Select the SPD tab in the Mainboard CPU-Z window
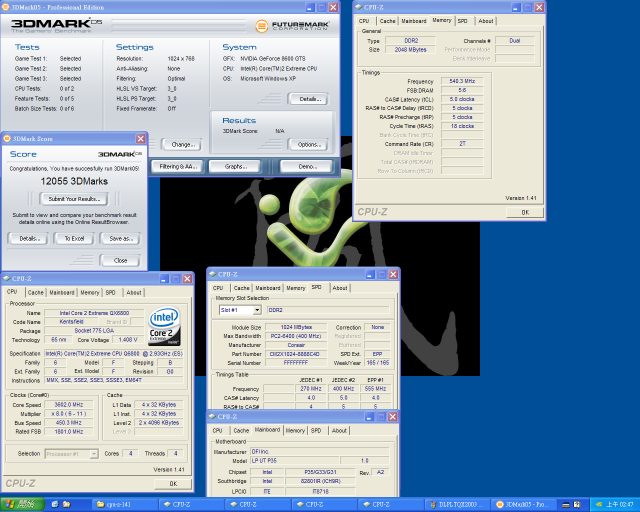This screenshot has height=512, width=640. point(316,430)
